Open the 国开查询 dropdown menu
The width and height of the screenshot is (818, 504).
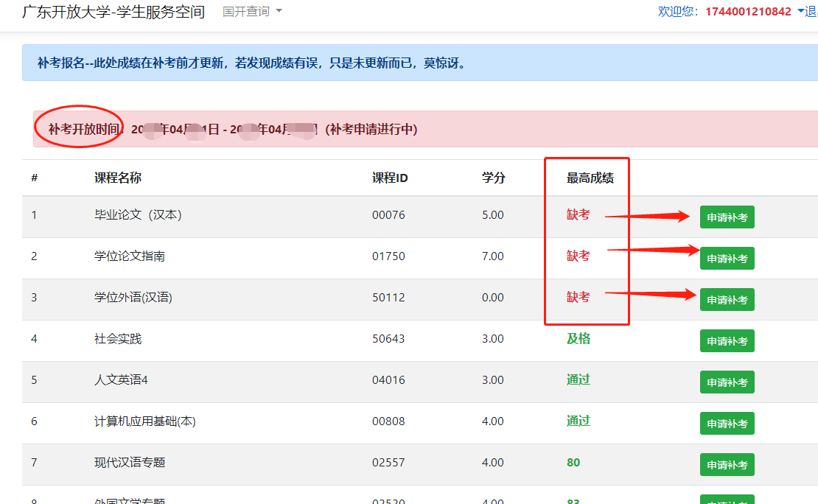click(x=252, y=12)
